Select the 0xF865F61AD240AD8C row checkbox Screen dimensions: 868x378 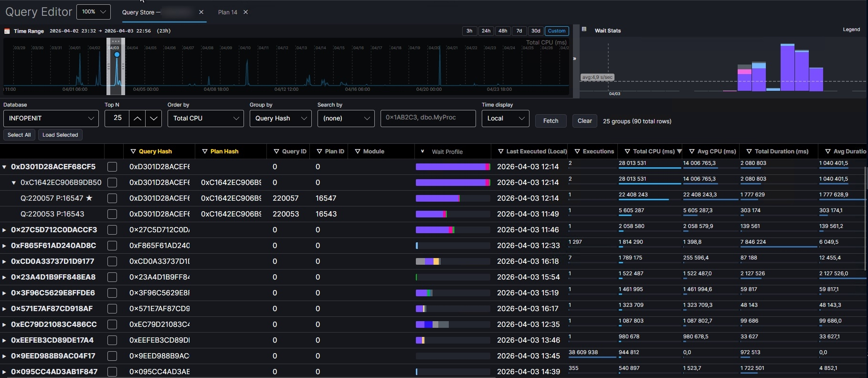point(112,246)
